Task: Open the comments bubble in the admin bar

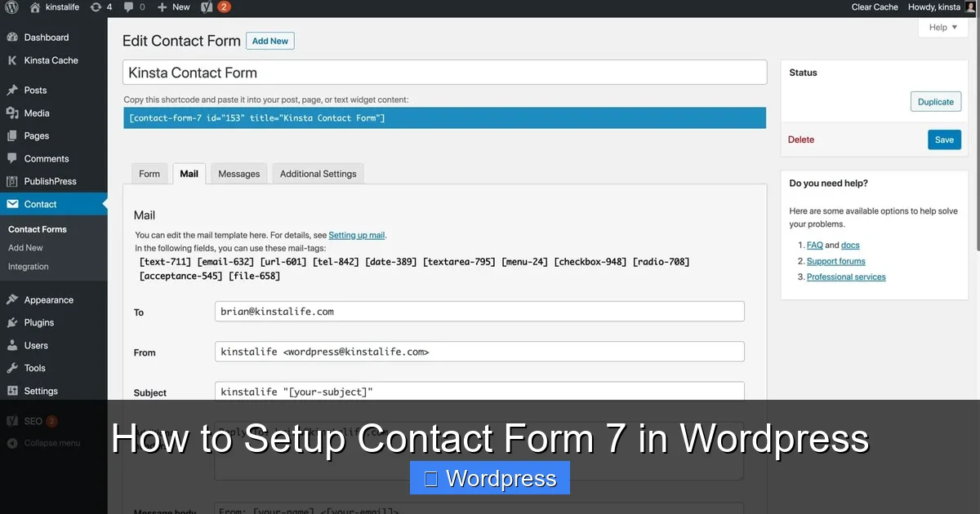Action: click(x=128, y=7)
